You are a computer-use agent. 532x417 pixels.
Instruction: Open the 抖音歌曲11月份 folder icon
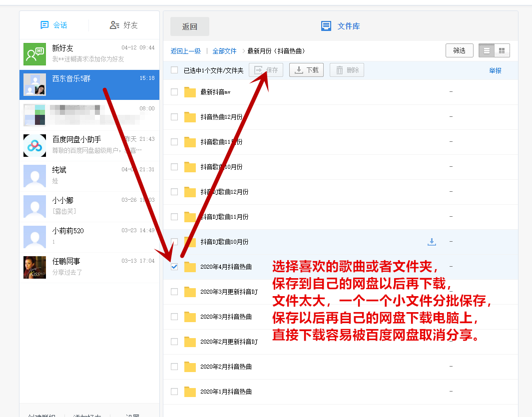tap(190, 142)
